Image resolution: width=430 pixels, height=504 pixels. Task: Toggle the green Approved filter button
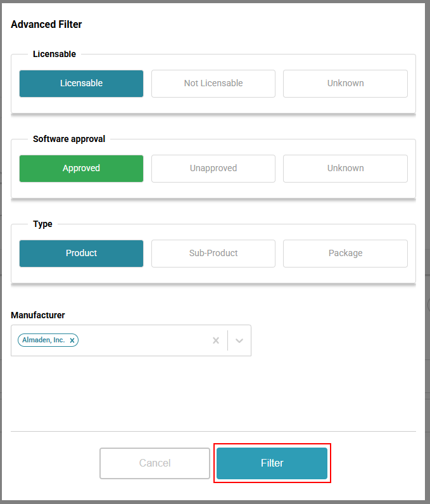coord(81,168)
